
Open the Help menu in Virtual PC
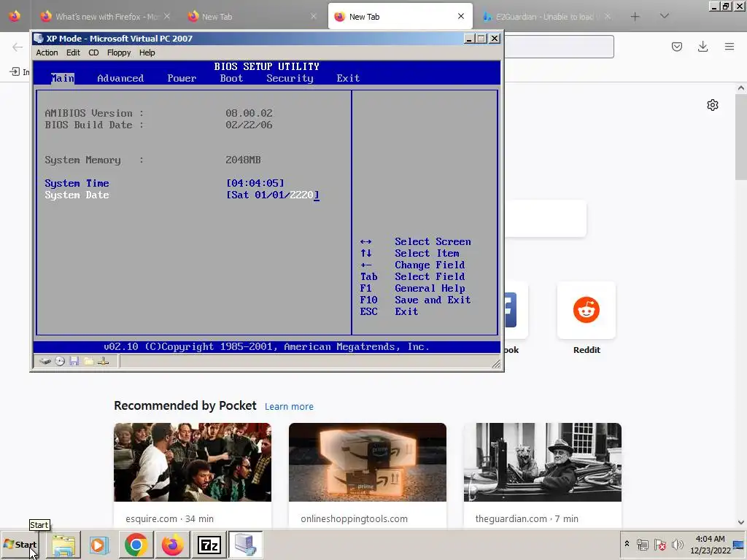coord(147,52)
